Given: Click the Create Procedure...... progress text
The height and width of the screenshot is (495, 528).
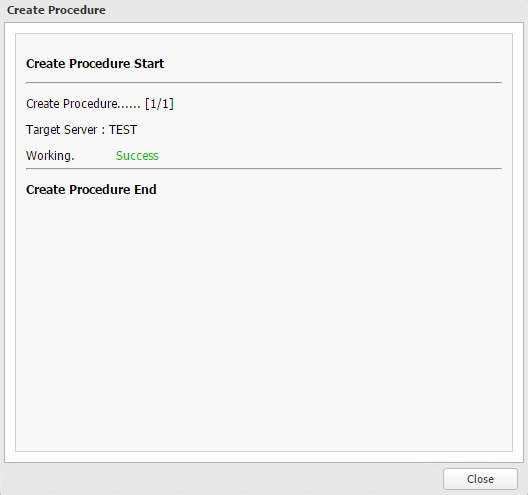Looking at the screenshot, I should pos(83,104).
